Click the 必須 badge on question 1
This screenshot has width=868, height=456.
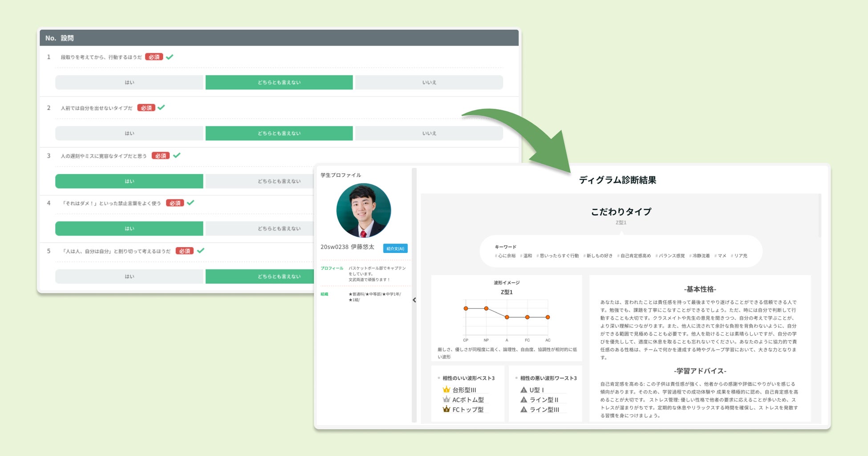pyautogui.click(x=154, y=57)
